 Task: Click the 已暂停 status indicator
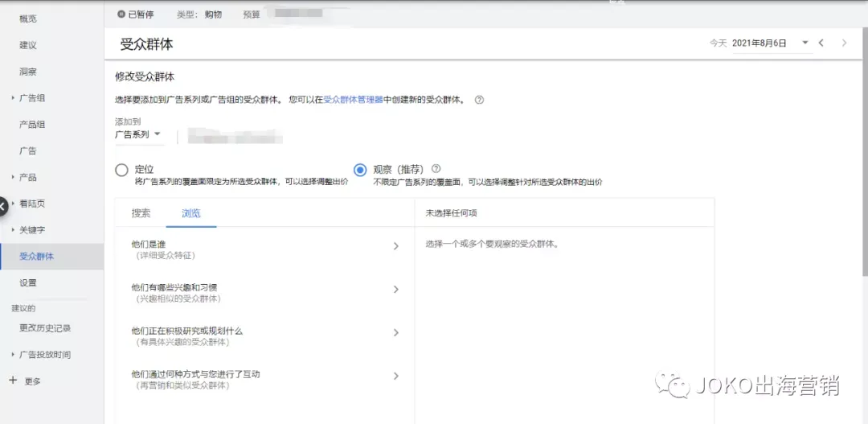136,15
